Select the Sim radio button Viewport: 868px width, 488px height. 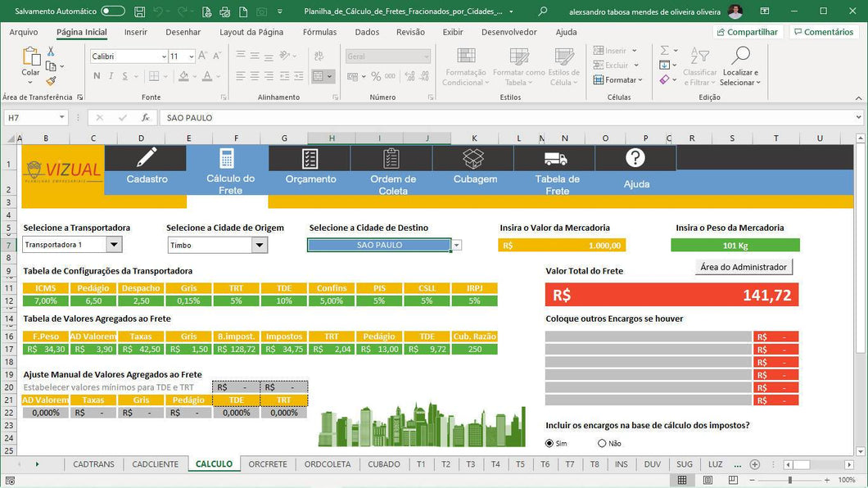pyautogui.click(x=549, y=443)
